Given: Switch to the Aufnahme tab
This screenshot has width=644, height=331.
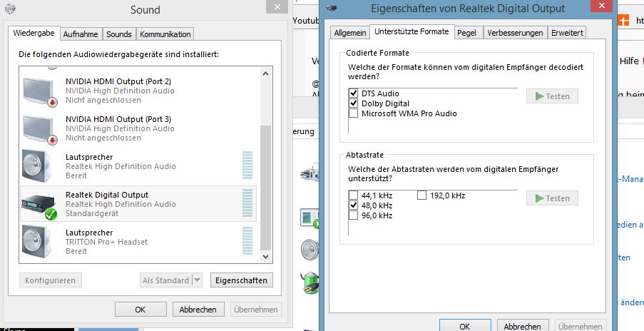Looking at the screenshot, I should (x=81, y=34).
